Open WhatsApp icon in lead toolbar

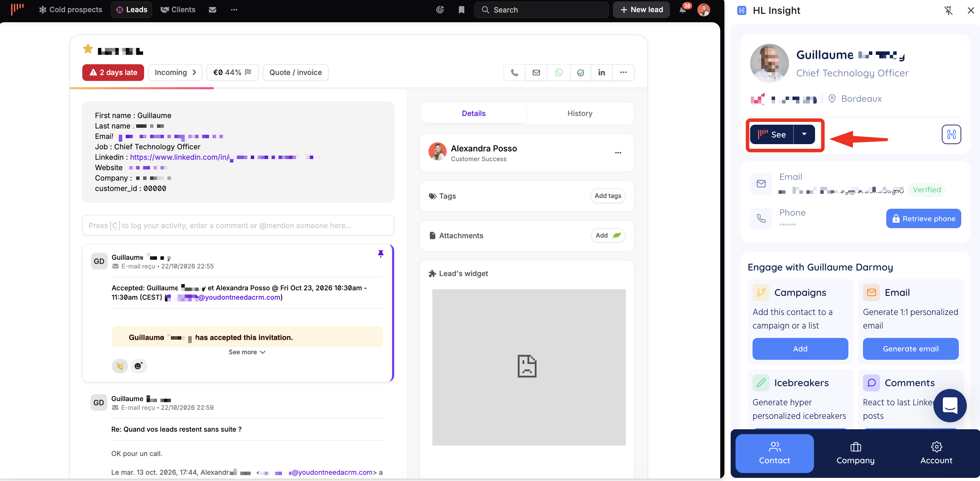(x=558, y=72)
